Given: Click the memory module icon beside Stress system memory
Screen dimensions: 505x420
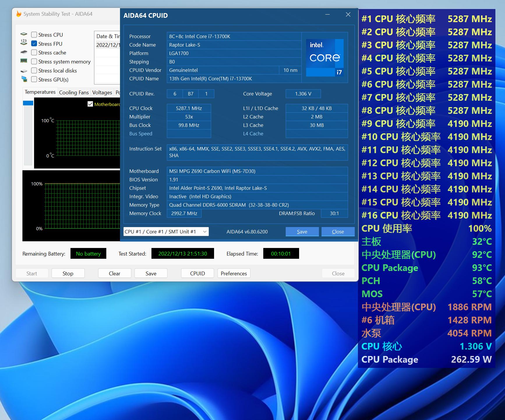Looking at the screenshot, I should coord(24,61).
